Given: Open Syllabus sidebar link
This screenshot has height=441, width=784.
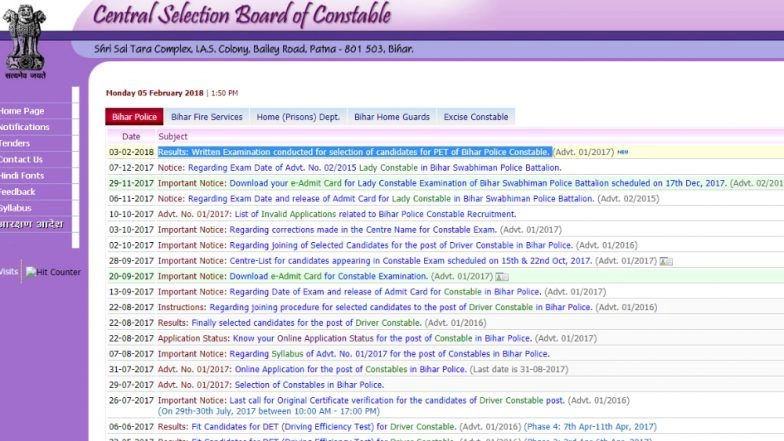Looking at the screenshot, I should [16, 208].
